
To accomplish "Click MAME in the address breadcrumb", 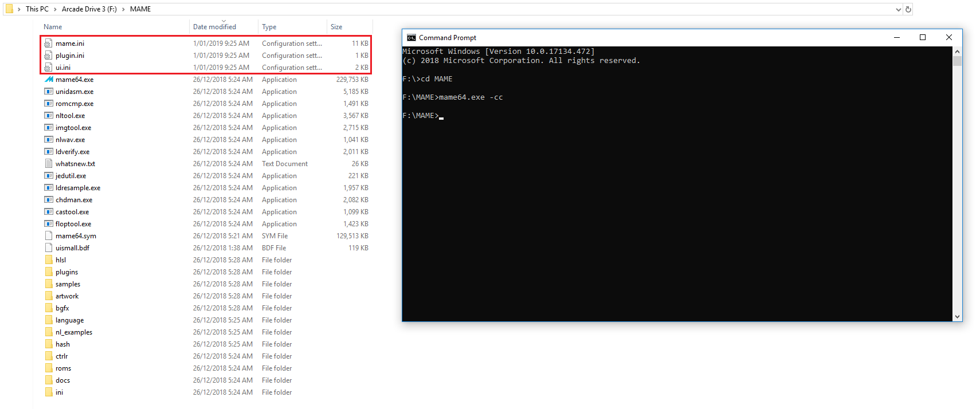I will pos(140,9).
